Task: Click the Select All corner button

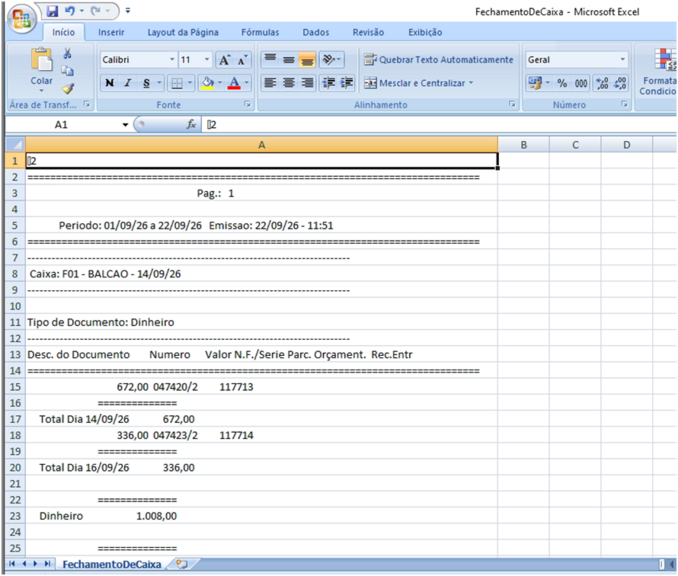Action: point(15,144)
